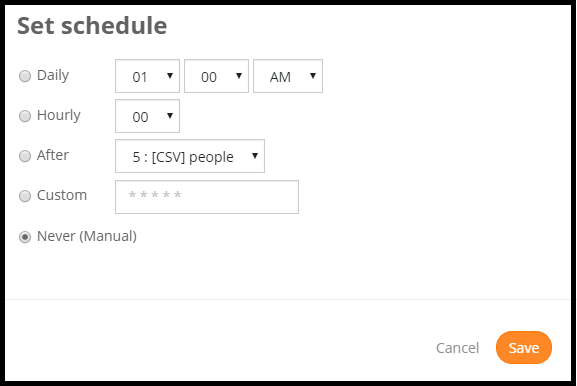Select the Custom radio button
This screenshot has width=577, height=386.
(x=25, y=196)
